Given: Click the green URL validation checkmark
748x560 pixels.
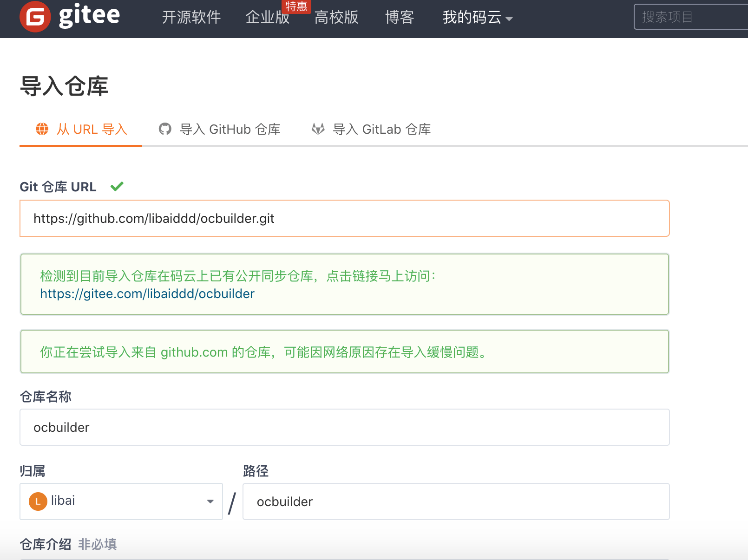Looking at the screenshot, I should [117, 187].
